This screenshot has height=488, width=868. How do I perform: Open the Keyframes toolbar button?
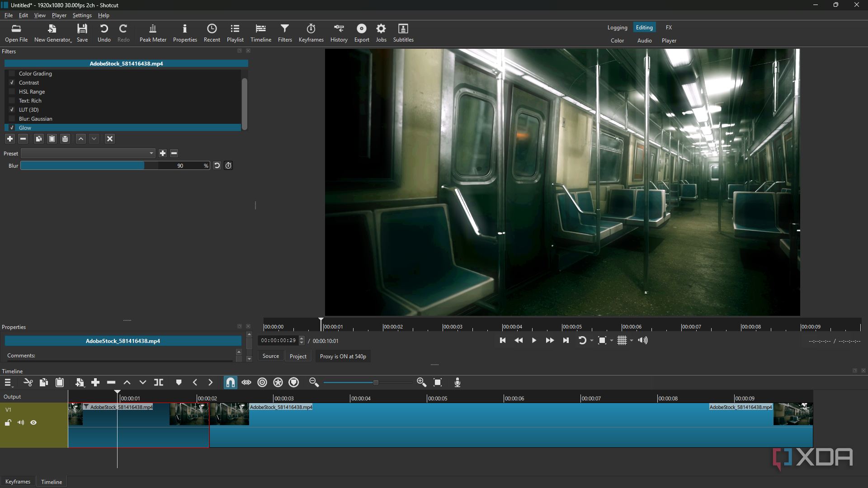pyautogui.click(x=311, y=33)
